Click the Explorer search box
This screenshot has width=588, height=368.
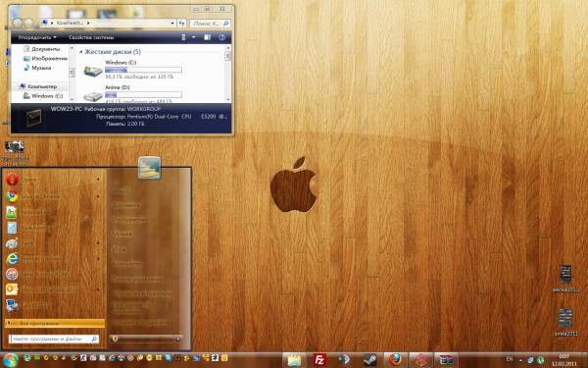(210, 24)
